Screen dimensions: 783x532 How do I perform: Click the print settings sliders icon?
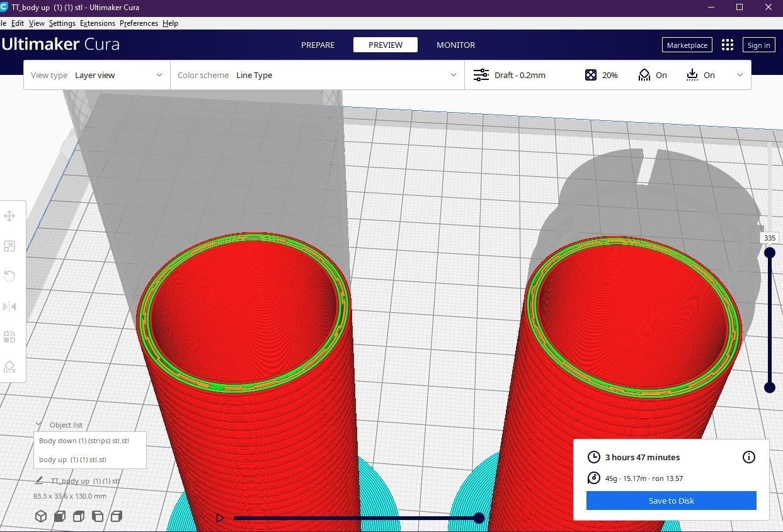click(481, 75)
